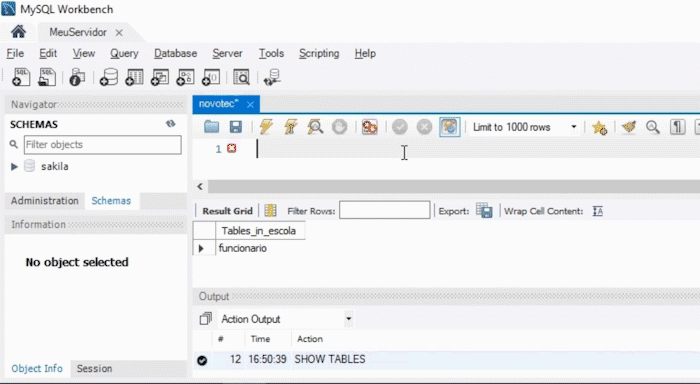Create a new SQL tab icon
The width and height of the screenshot is (700, 384).
coord(21,77)
